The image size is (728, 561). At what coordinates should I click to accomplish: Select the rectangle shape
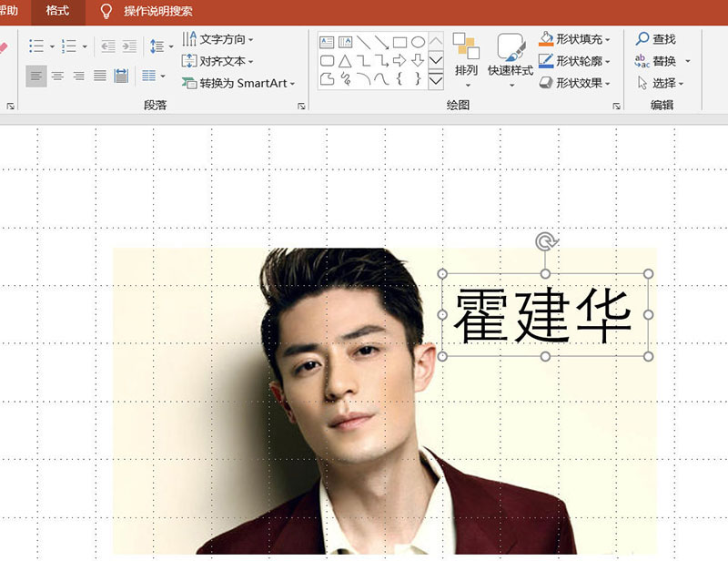coord(399,43)
